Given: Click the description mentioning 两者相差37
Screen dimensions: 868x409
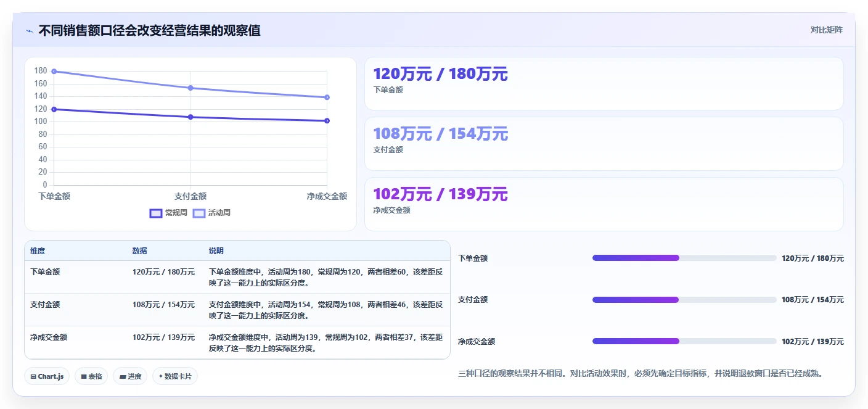Looking at the screenshot, I should coord(325,343).
